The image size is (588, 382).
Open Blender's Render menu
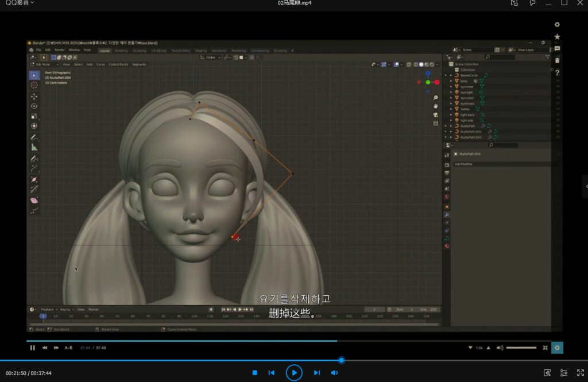(60, 51)
